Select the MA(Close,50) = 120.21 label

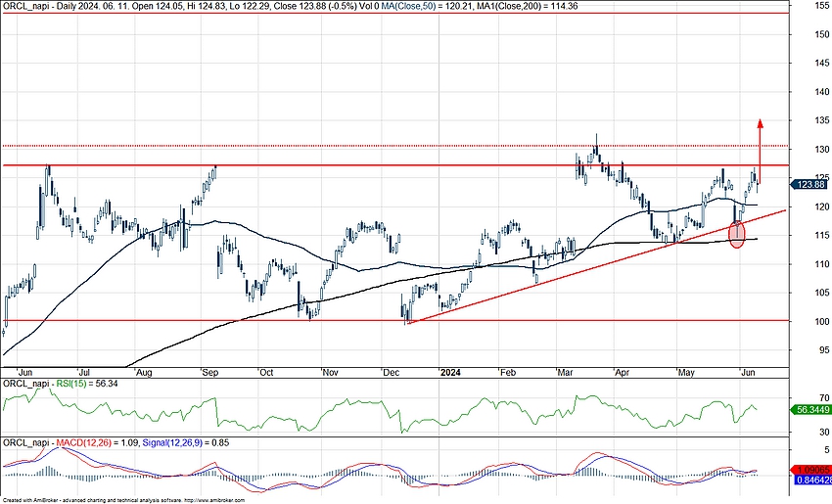pyautogui.click(x=427, y=7)
